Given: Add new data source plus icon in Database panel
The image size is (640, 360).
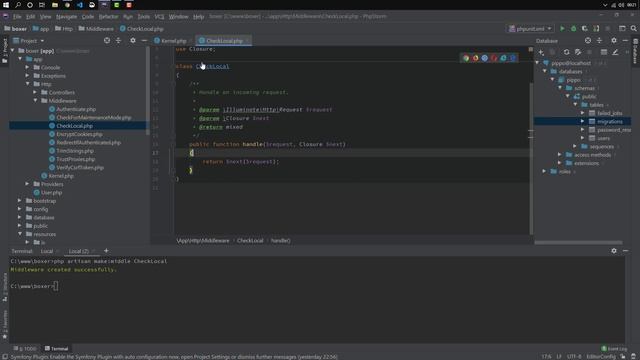Looking at the screenshot, I should 541,52.
